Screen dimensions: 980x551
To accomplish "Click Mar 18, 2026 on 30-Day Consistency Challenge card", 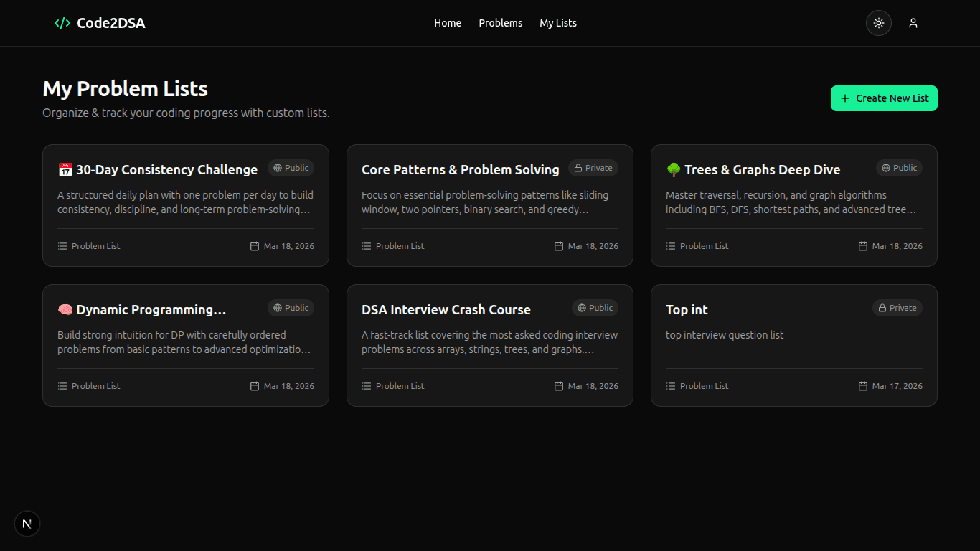I will 289,246.
